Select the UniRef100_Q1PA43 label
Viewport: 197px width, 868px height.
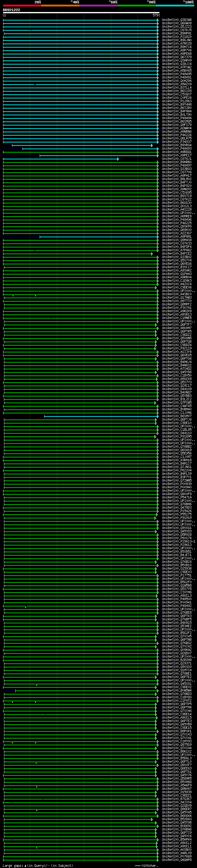tap(177, 274)
